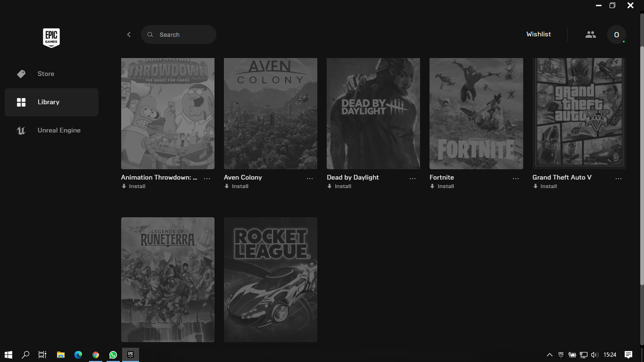Viewport: 644px width, 362px height.
Task: Open the Windows notification center
Action: tap(628, 354)
